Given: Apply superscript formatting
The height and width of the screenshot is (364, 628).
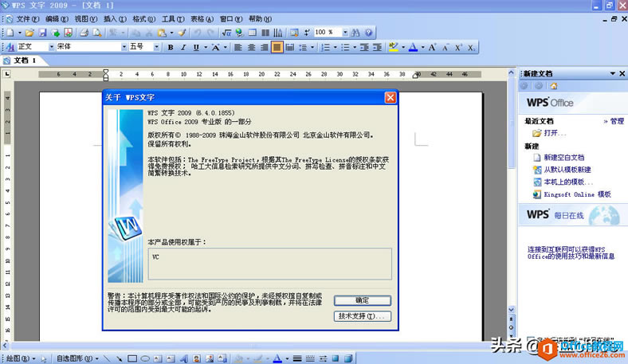Looking at the screenshot, I should (x=458, y=47).
